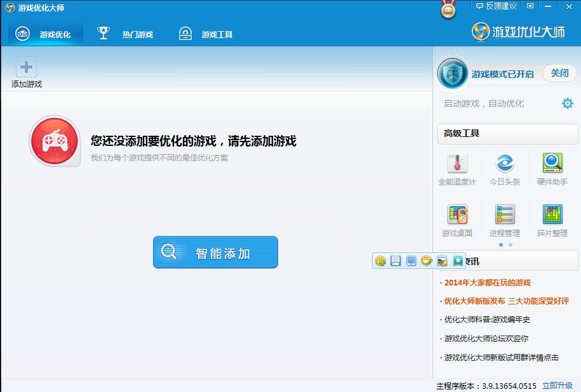
Task: Select the monitor icon in the floating toolbar
Action: (411, 260)
